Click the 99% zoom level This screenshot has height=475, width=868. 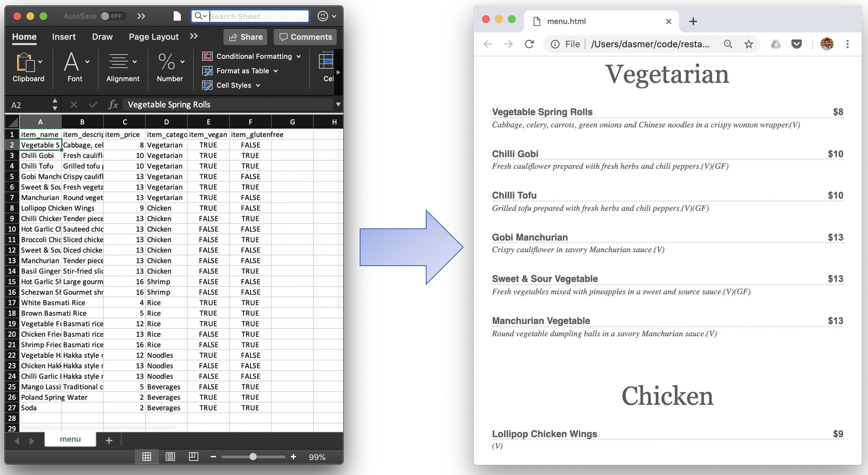click(317, 457)
